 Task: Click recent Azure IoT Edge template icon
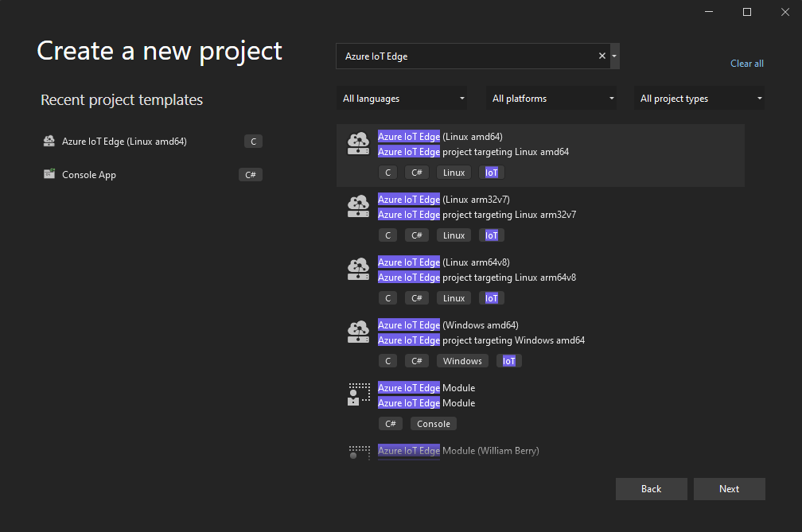(x=49, y=142)
